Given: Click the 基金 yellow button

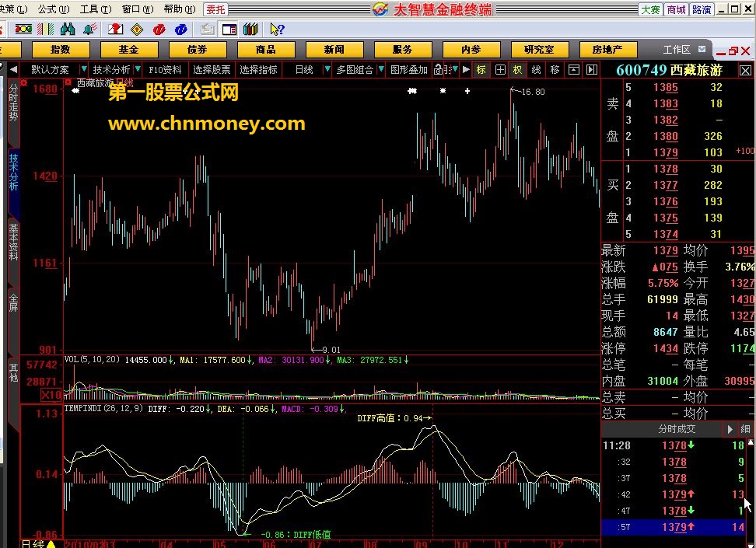Looking at the screenshot, I should pos(129,49).
